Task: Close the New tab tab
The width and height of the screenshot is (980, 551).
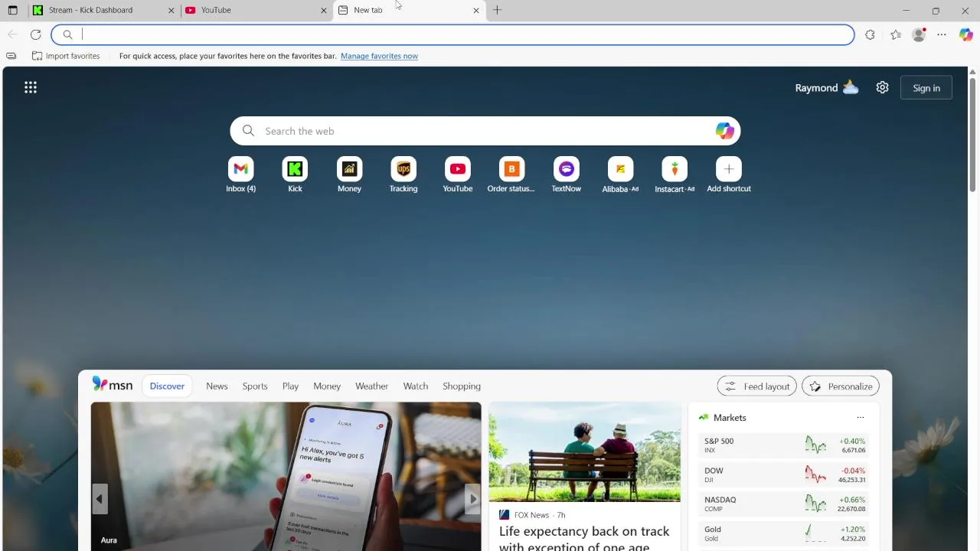Action: [x=476, y=10]
